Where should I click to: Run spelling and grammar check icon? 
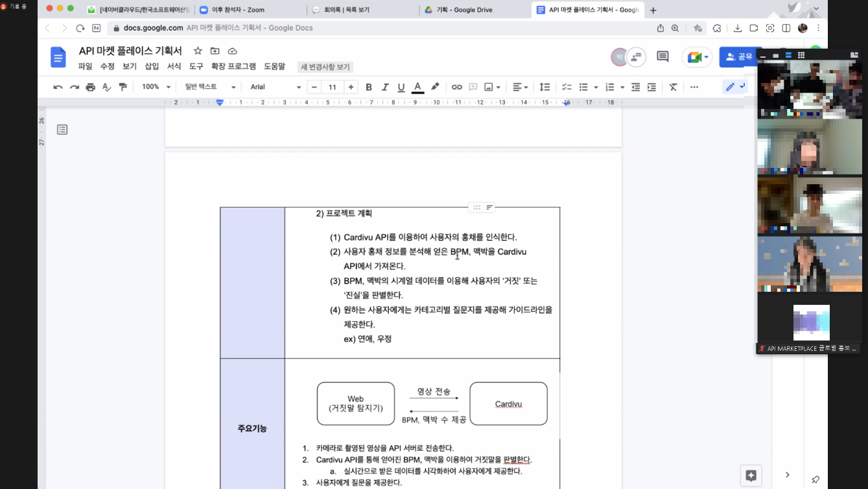[x=107, y=87]
